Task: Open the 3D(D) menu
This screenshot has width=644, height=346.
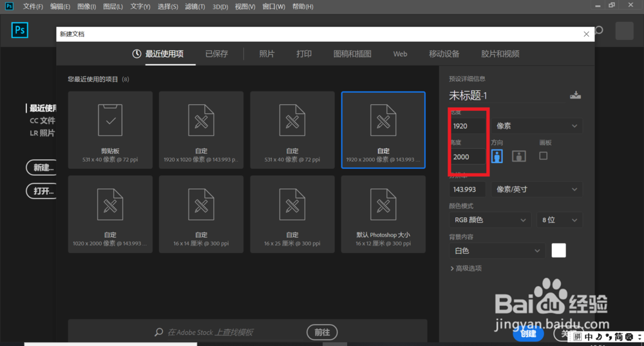Action: point(220,6)
